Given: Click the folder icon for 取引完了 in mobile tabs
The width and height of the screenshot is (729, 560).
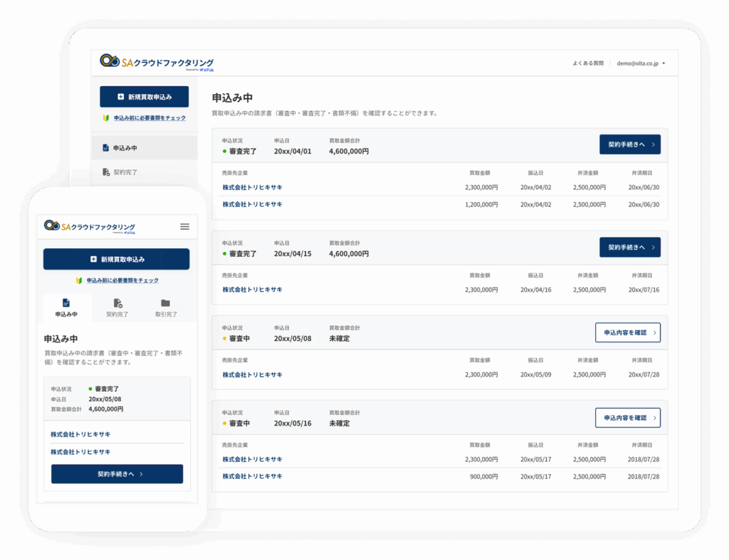Looking at the screenshot, I should pos(165,303).
